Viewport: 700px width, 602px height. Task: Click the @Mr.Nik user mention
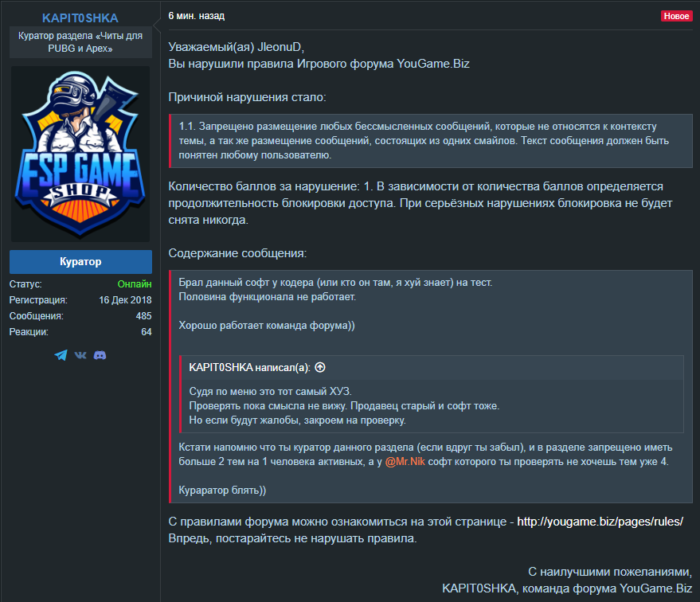pos(405,461)
